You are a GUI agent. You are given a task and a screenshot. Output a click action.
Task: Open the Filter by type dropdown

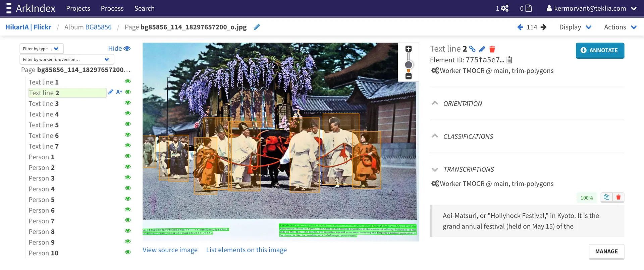point(41,49)
